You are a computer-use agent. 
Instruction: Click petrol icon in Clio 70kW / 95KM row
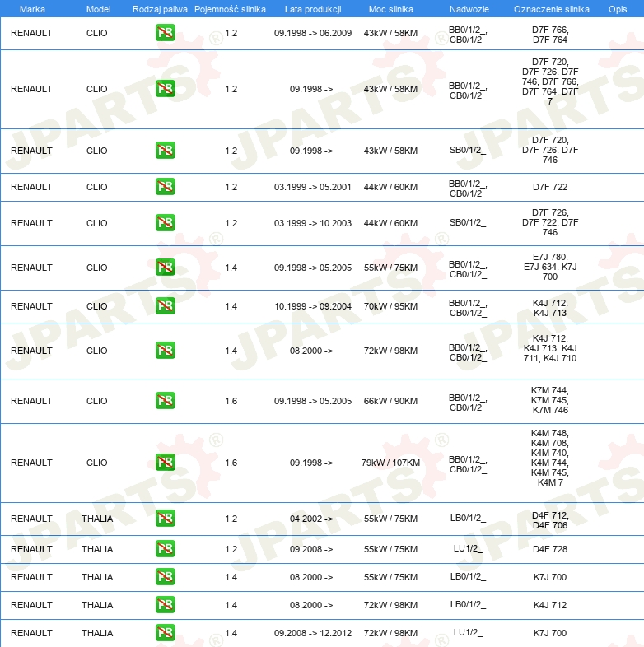[x=166, y=305]
